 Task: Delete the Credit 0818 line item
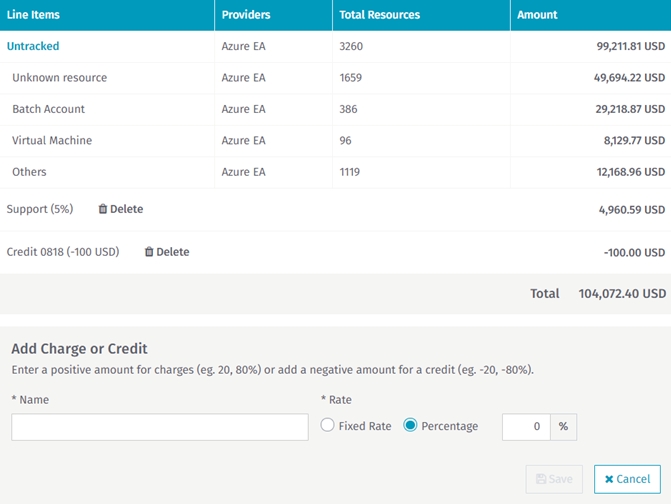(x=166, y=252)
